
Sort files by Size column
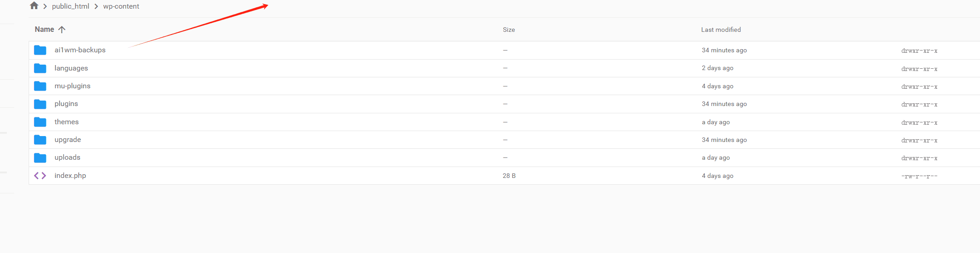point(509,30)
